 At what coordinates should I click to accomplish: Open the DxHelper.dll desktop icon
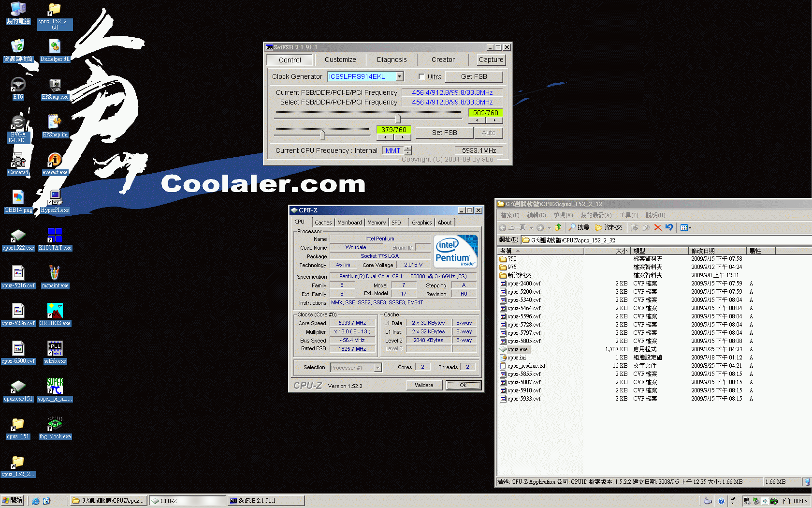[55, 50]
